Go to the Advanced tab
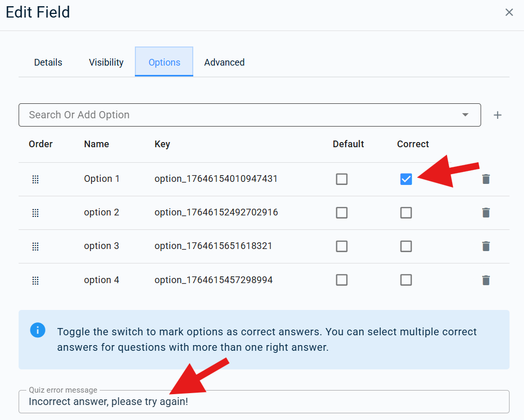The width and height of the screenshot is (524, 420). click(224, 63)
